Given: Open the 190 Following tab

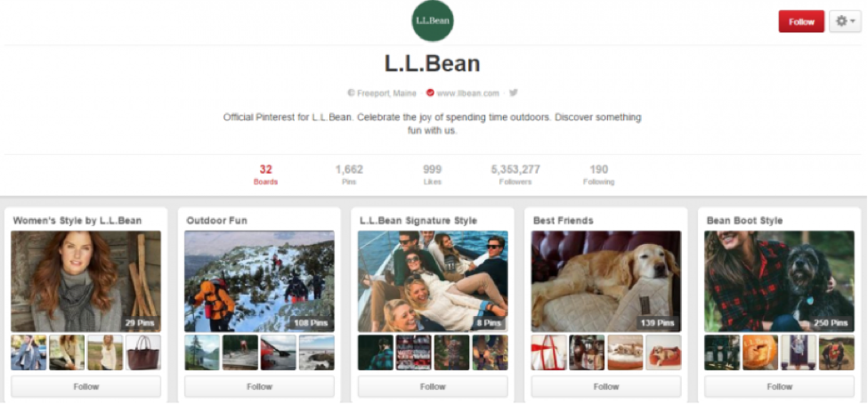Looking at the screenshot, I should pyautogui.click(x=598, y=174).
